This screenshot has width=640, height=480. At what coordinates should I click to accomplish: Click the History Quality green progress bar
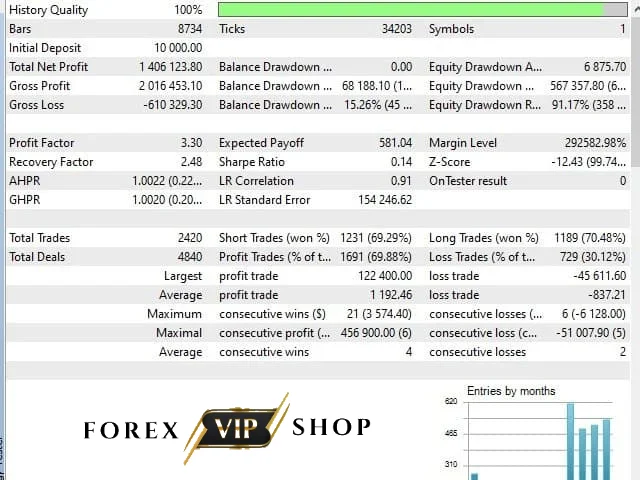tap(422, 9)
